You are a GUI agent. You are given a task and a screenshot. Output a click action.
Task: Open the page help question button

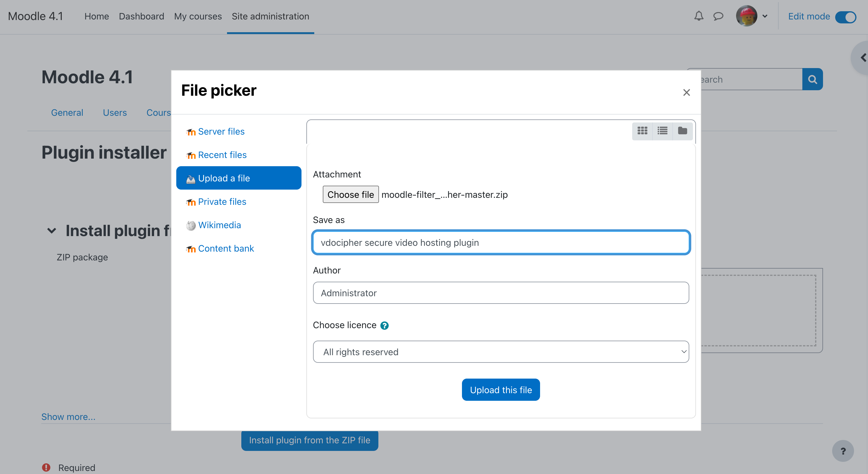point(842,451)
